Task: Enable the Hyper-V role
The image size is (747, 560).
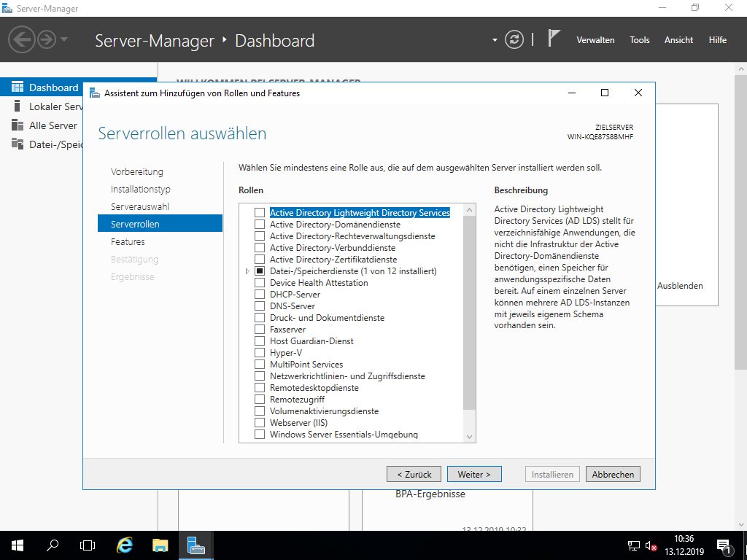Action: 260,352
